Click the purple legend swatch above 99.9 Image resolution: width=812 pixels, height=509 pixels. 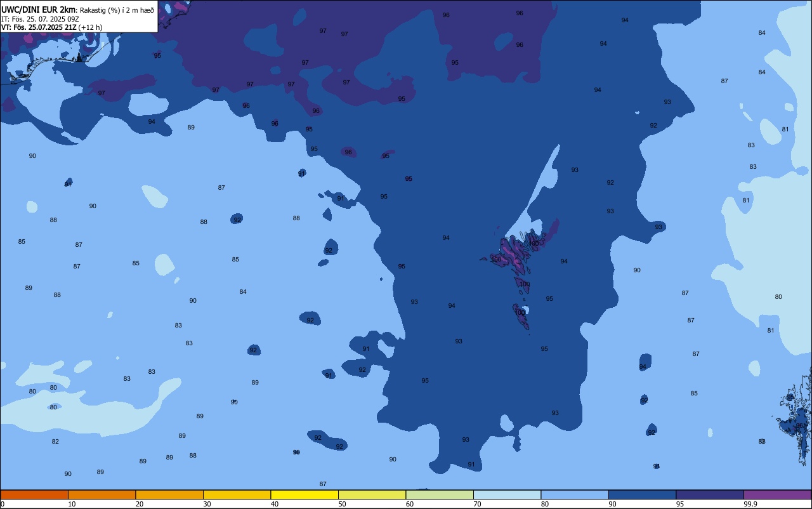(777, 494)
